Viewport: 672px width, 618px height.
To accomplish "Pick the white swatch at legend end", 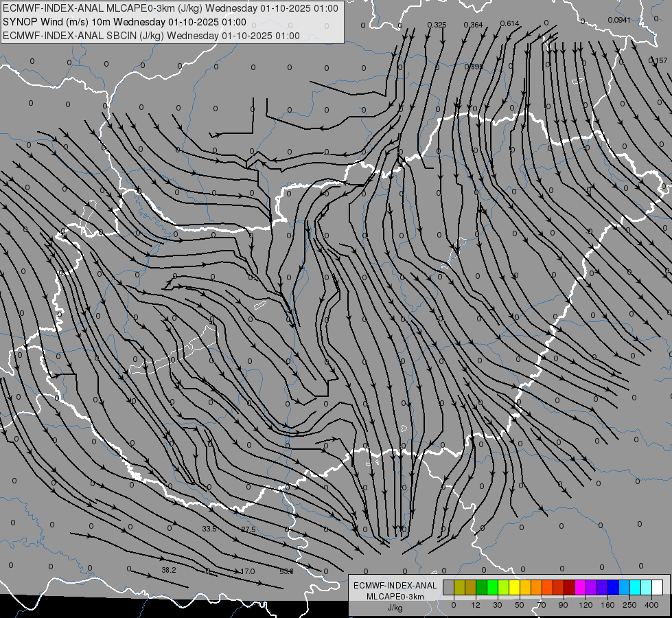I will [657, 587].
